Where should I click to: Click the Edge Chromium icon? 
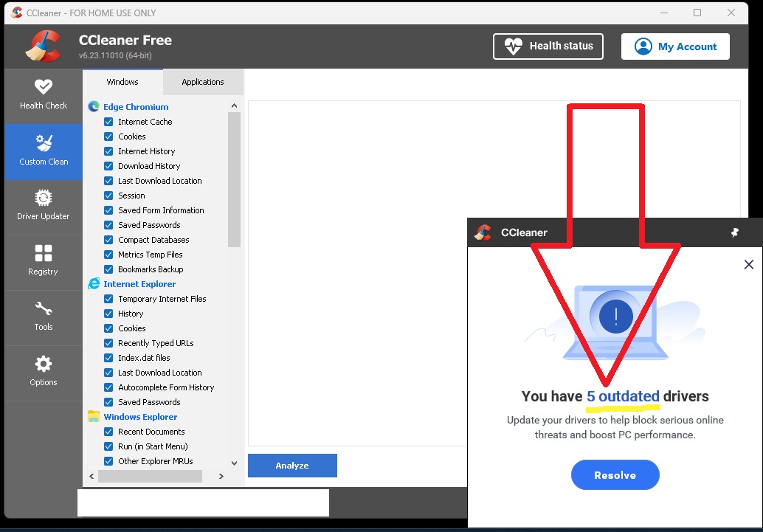click(x=94, y=106)
